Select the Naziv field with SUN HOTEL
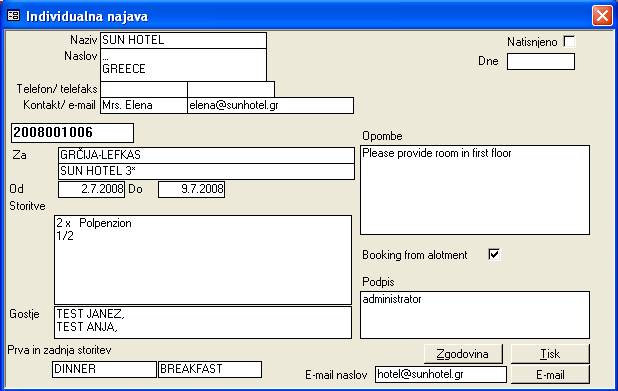Viewport: 618px width, 391px height. pos(183,40)
